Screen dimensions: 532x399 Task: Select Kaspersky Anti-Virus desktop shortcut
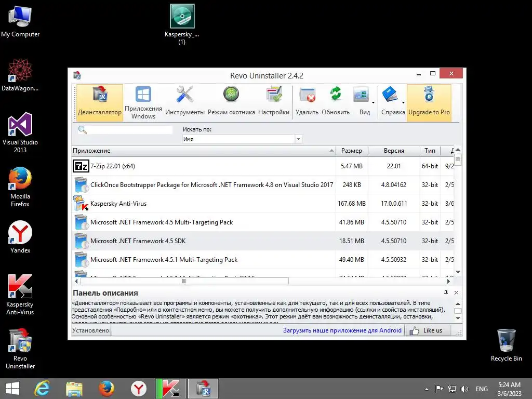pos(20,295)
